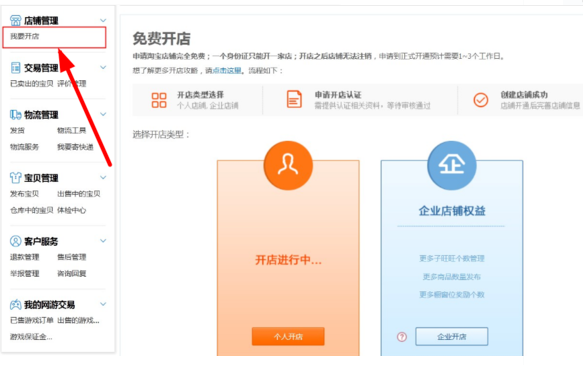Click the 宝贝管理 shirt icon
This screenshot has width=583, height=365.
pos(15,178)
